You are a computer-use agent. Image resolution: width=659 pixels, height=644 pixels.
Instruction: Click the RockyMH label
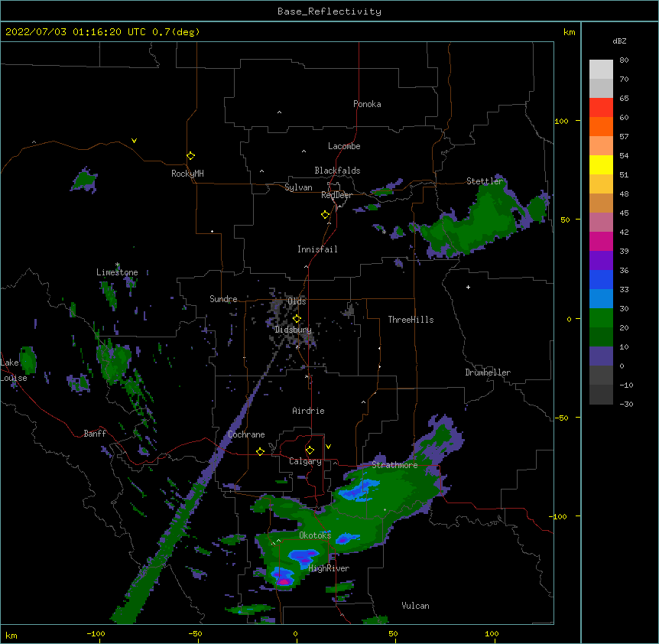[187, 174]
